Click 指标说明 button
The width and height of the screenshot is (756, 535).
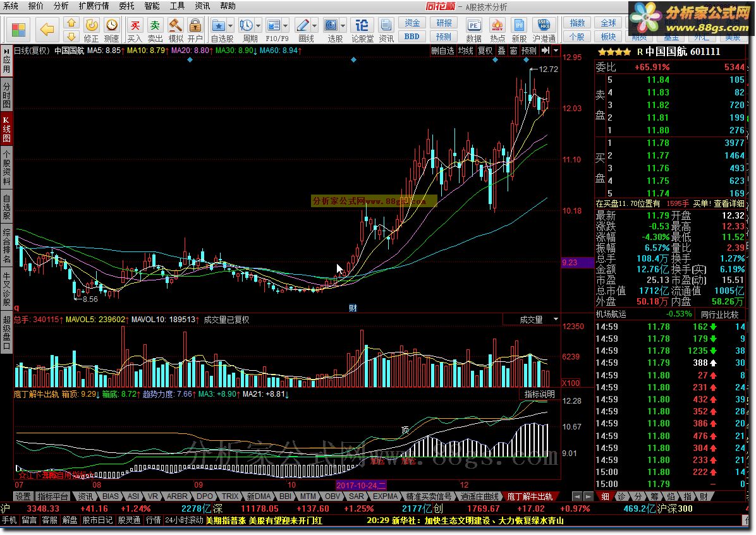540,394
